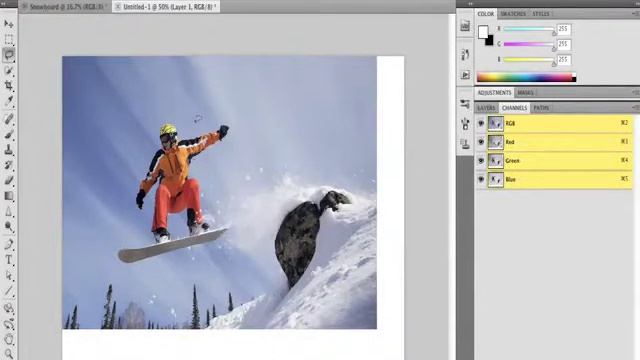Select the Path Selection tool
Screen dimensions: 640x360
coord(9,276)
